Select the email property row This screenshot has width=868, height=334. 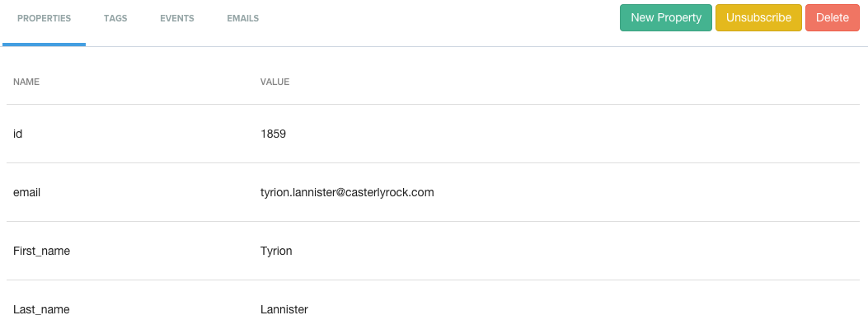433,192
